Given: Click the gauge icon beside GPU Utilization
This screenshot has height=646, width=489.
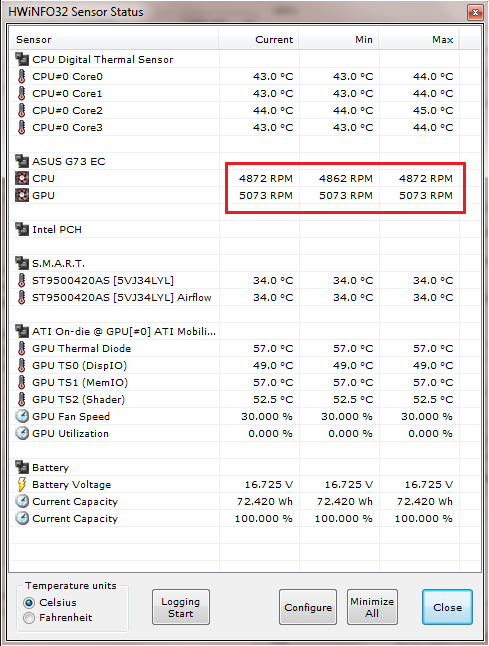Looking at the screenshot, I should click(x=21, y=433).
